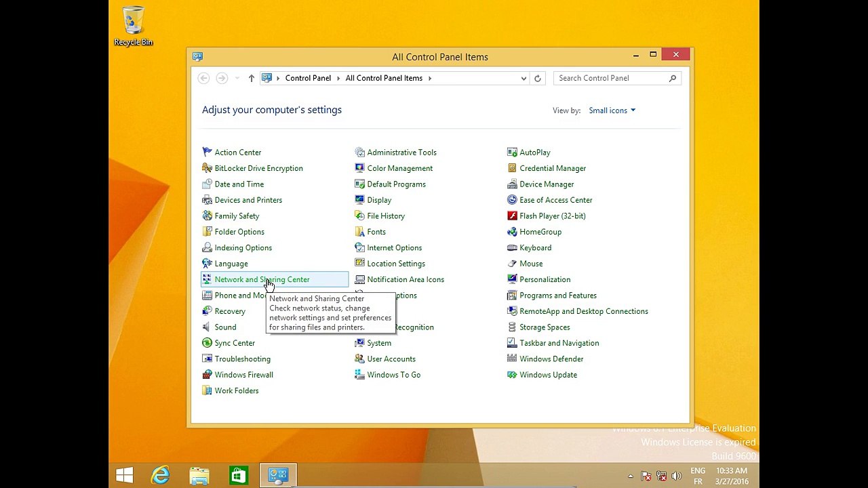
Task: Open Taskbar and Navigation
Action: [x=559, y=343]
